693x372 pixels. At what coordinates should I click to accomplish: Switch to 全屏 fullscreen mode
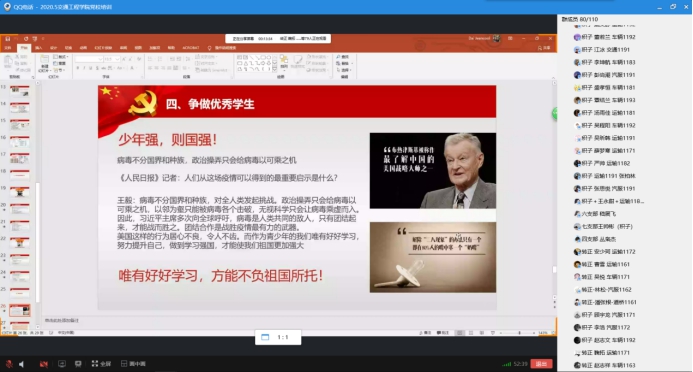pos(101,364)
